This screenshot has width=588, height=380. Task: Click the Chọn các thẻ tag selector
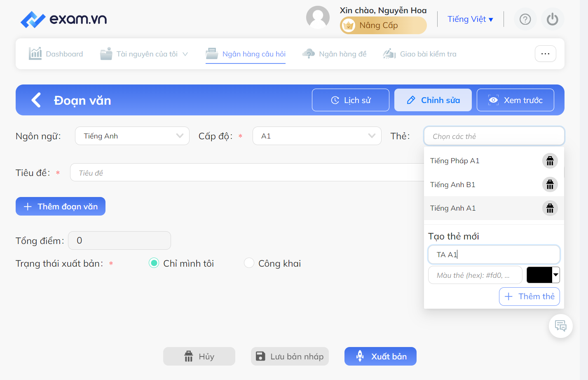click(x=494, y=136)
